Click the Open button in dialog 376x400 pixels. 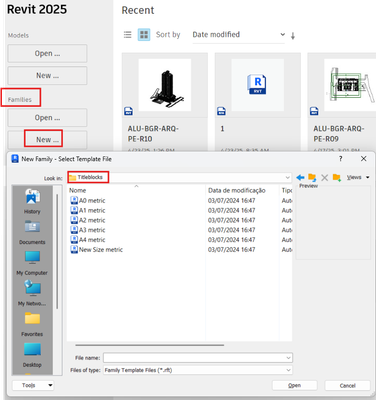(x=295, y=385)
